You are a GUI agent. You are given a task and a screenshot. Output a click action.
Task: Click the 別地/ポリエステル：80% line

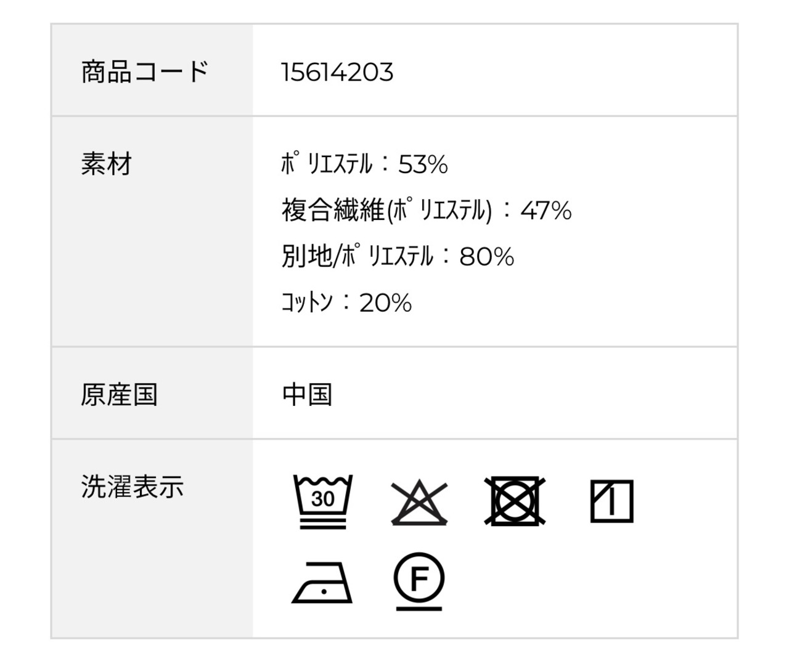click(x=398, y=256)
